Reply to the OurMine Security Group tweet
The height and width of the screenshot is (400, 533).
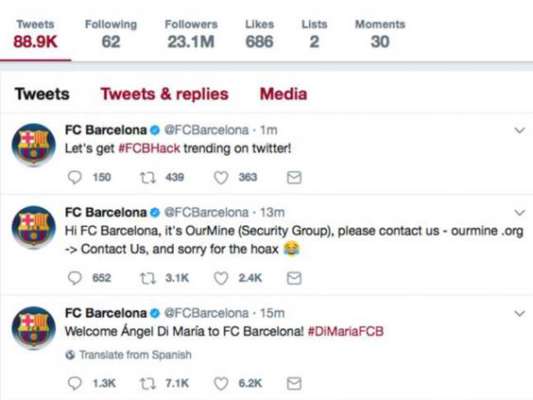coord(74,278)
